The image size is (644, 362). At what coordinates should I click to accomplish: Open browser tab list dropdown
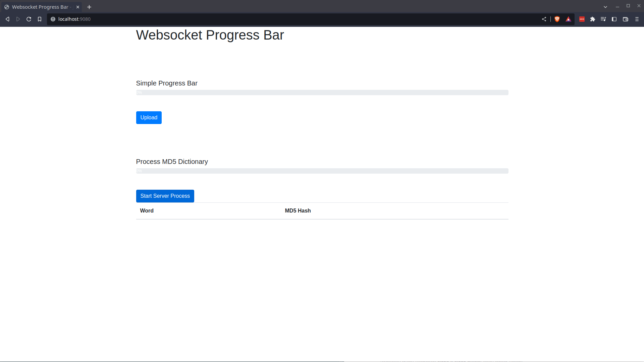pos(605,7)
